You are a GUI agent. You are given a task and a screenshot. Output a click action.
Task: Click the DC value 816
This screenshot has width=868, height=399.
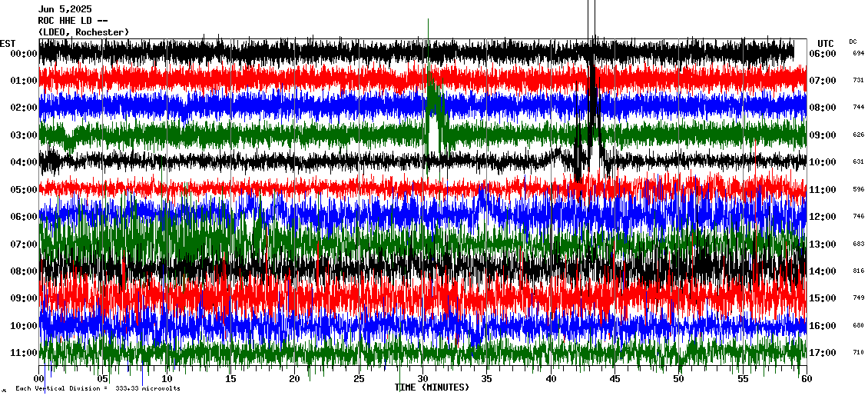coord(858,271)
